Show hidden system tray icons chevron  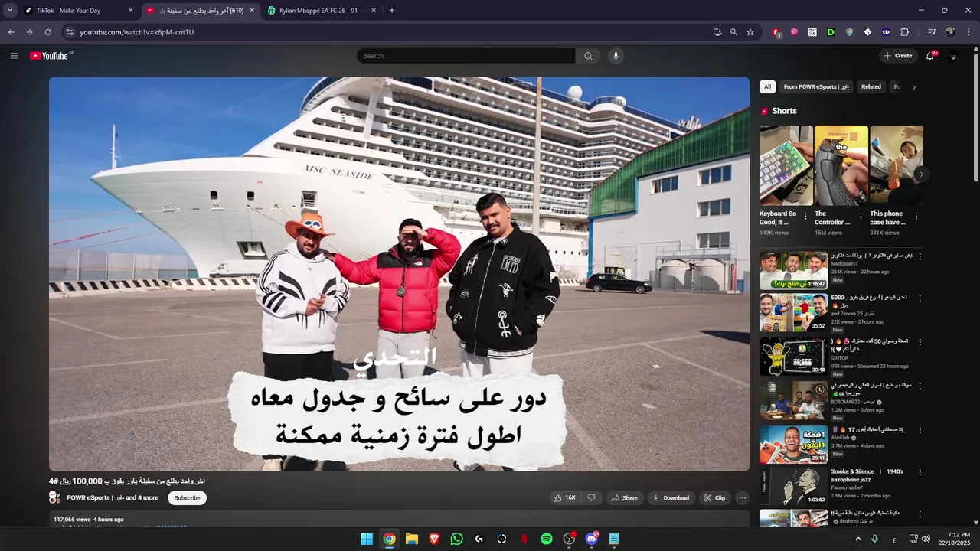point(858,539)
